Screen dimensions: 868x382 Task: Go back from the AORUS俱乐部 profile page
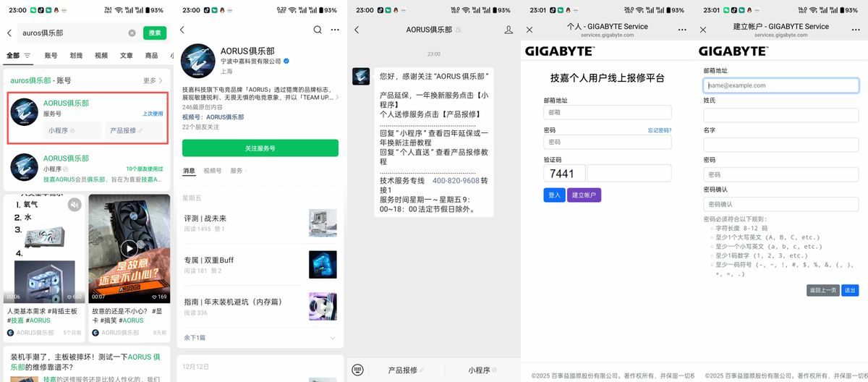coord(182,30)
